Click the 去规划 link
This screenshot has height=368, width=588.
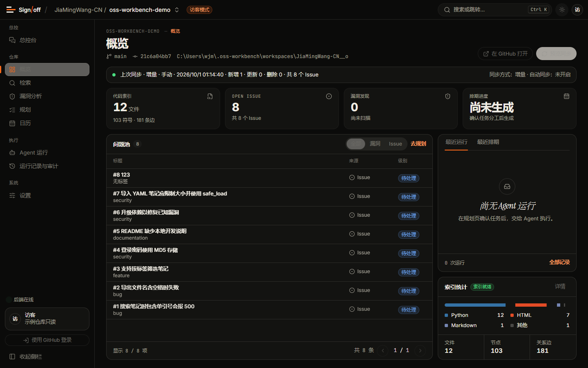click(x=419, y=144)
